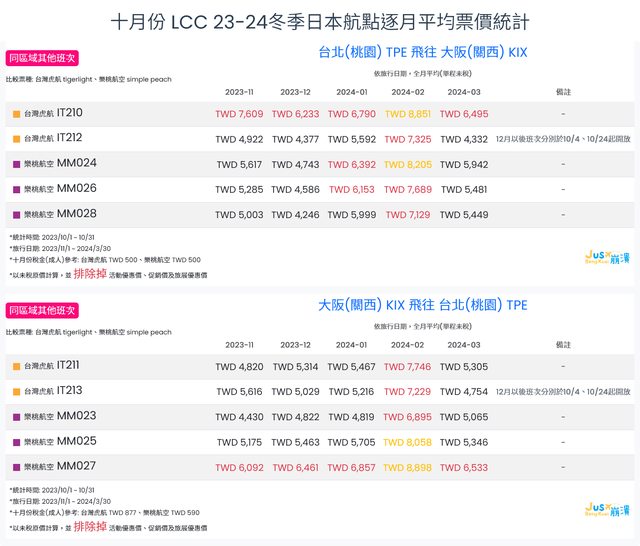Click the purple square beside flight MM025

tap(16, 442)
